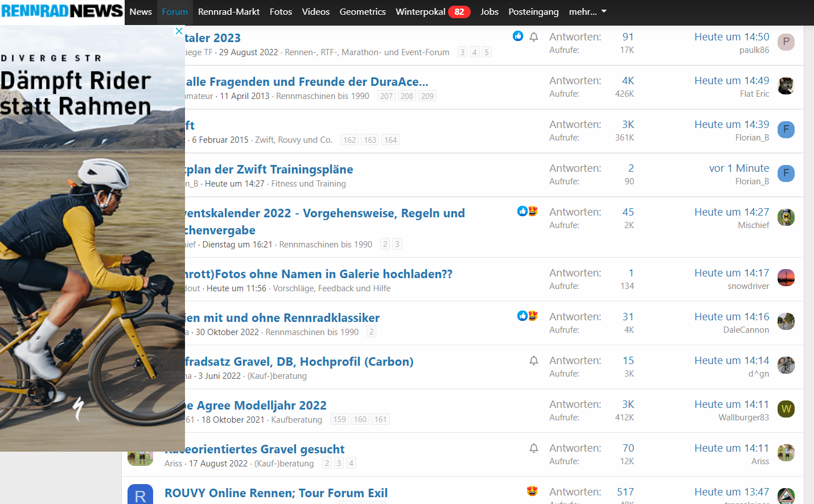Open Wallburger83's W avatar icon
Screen dimensions: 814x504
click(786, 409)
